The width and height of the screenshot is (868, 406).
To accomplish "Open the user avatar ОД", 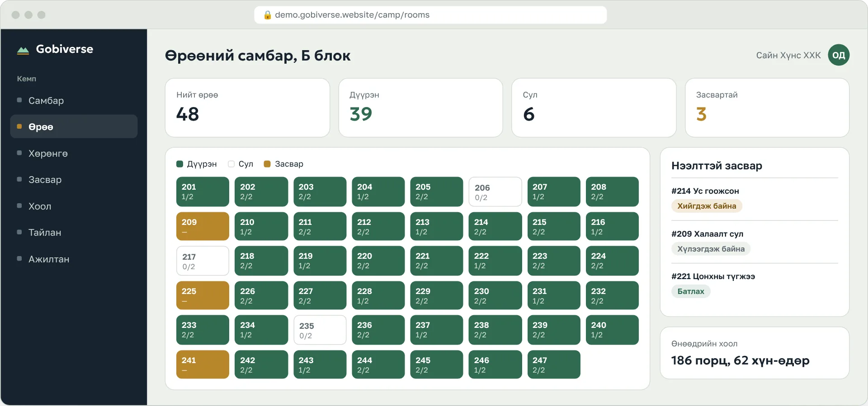I will pyautogui.click(x=839, y=55).
